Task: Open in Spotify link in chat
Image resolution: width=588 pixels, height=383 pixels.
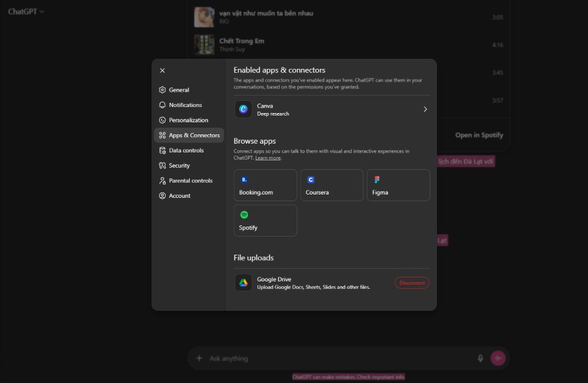Action: coord(479,135)
